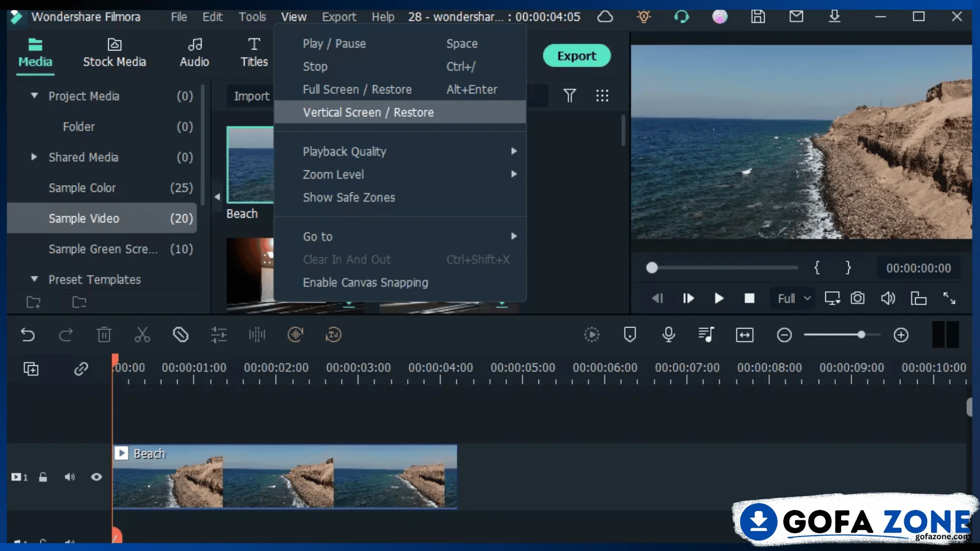Select the Beach clip on timeline

coord(285,477)
